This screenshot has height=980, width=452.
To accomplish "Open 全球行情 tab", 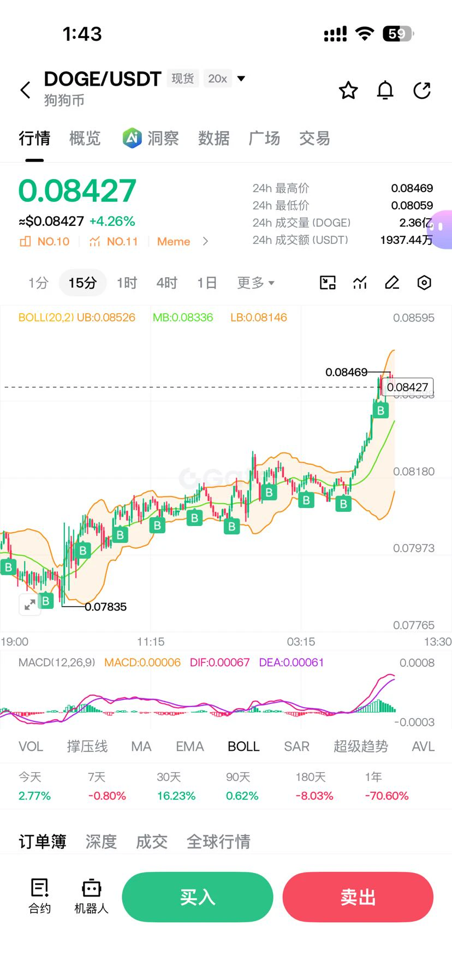I will tap(218, 841).
